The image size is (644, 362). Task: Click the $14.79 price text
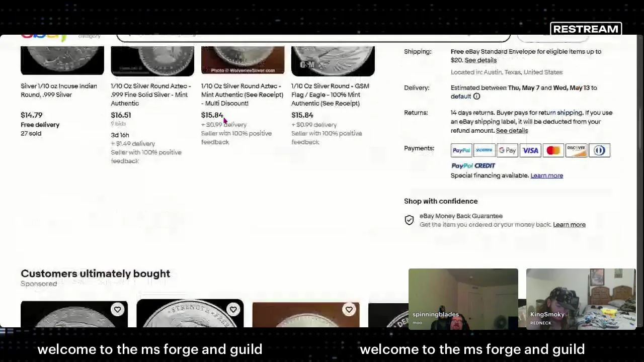pyautogui.click(x=32, y=115)
